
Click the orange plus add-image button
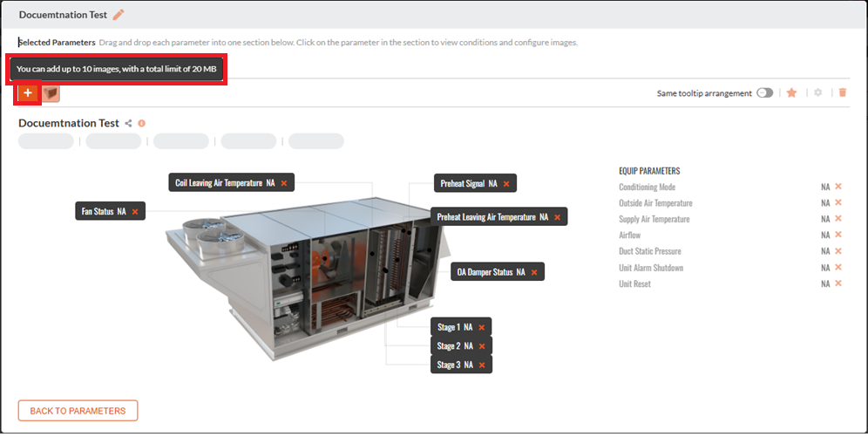[x=28, y=93]
